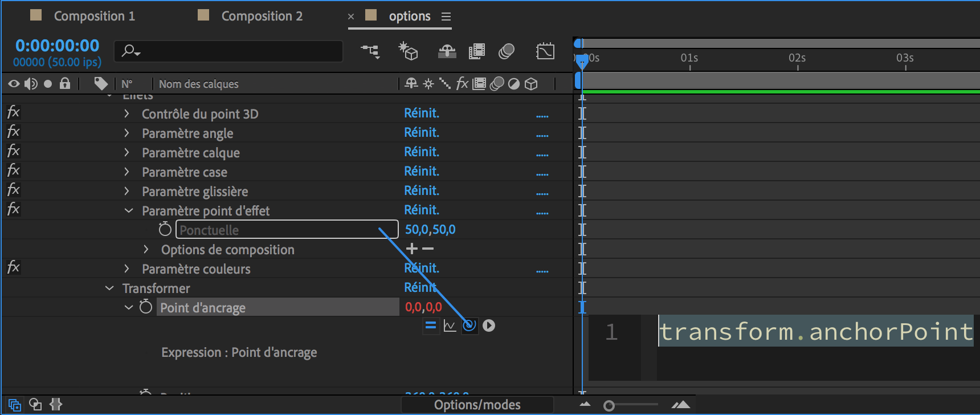
Task: Enable Frame Blending icon in toolbar
Action: coord(477,51)
